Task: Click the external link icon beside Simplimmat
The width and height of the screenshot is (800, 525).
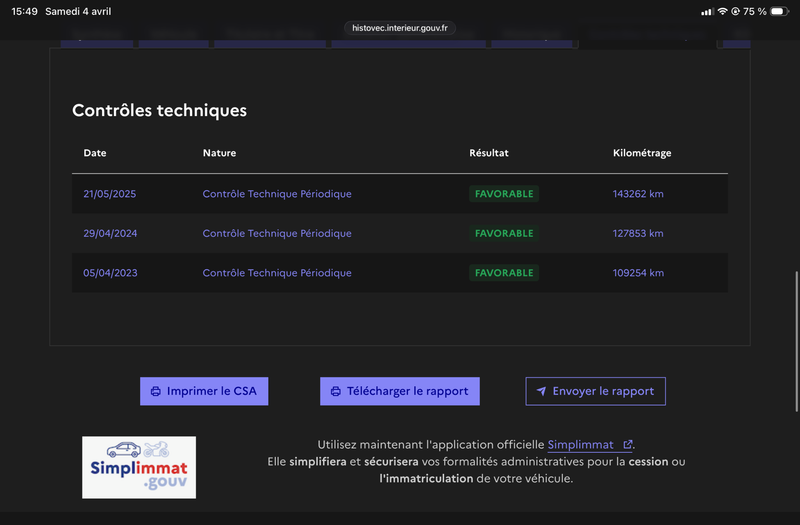Action: tap(627, 445)
